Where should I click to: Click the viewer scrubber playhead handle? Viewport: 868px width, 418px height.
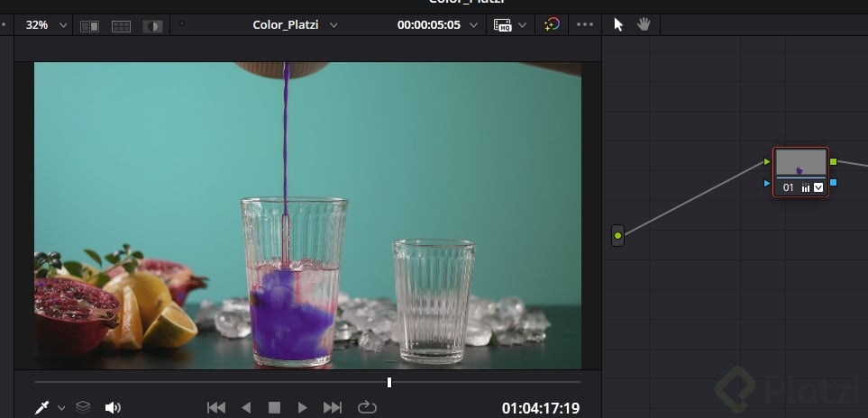point(389,382)
